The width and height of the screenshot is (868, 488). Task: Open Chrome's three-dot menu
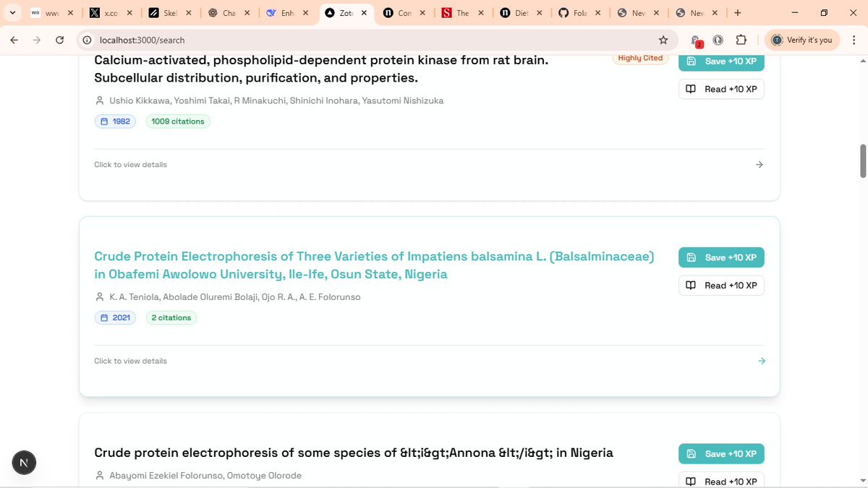(854, 40)
